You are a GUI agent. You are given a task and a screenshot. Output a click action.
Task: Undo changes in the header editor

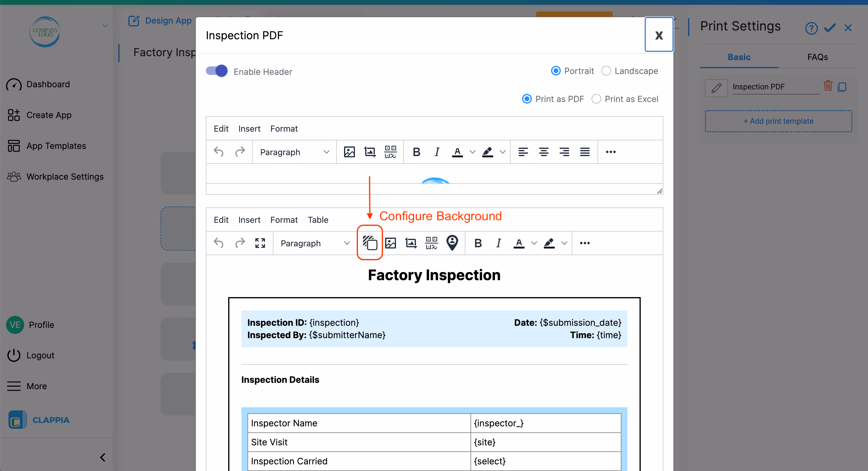219,152
